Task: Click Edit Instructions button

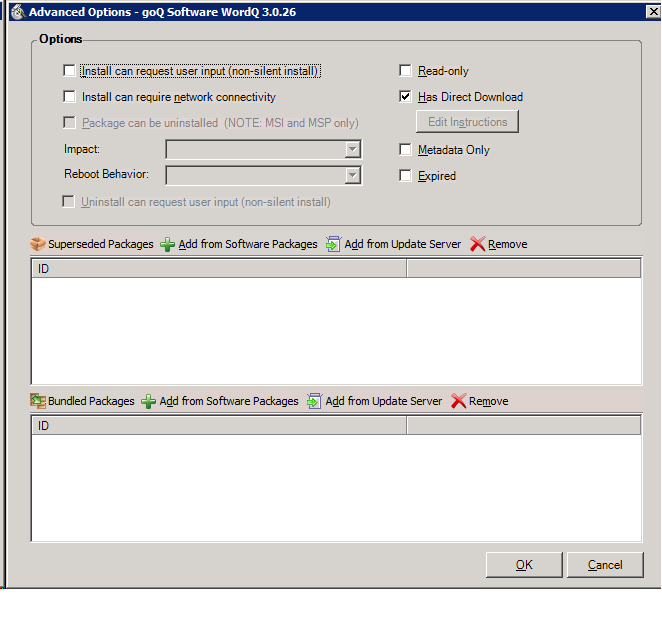Action: [x=467, y=122]
